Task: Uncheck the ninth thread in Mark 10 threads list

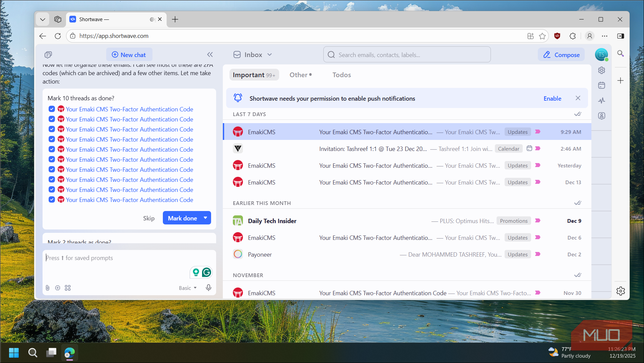Action: coord(52,190)
